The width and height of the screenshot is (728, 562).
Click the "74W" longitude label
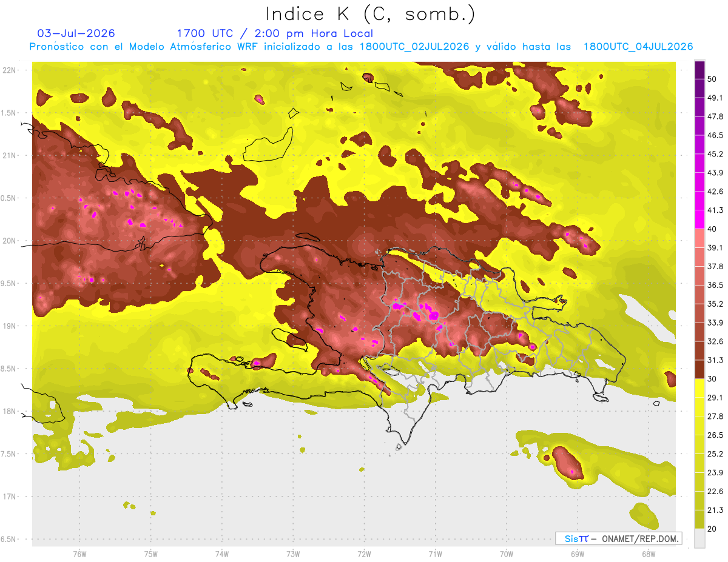[x=222, y=554]
